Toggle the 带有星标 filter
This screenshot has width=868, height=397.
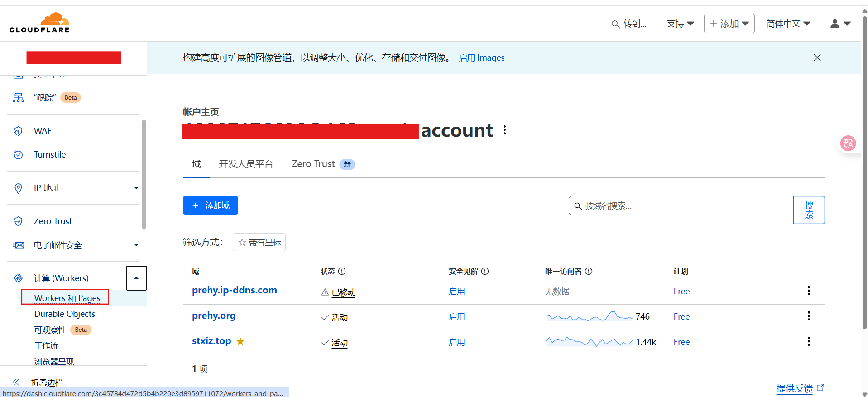pos(259,242)
